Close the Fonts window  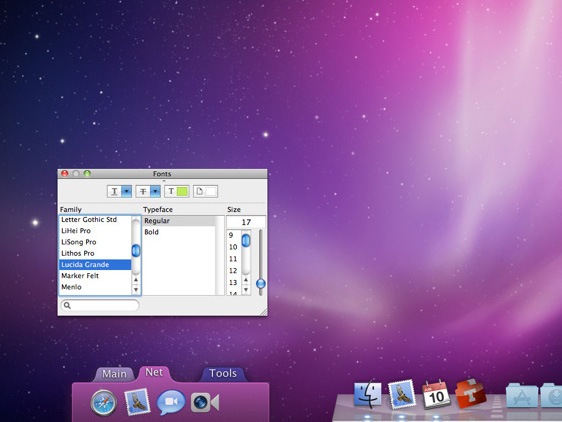click(x=65, y=174)
